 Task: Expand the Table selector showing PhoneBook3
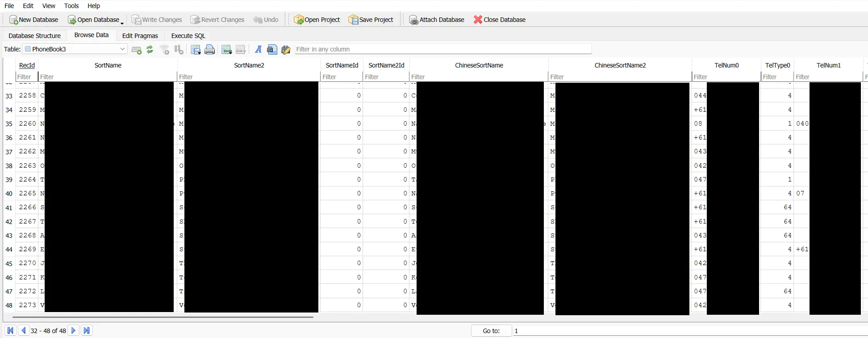pos(122,49)
